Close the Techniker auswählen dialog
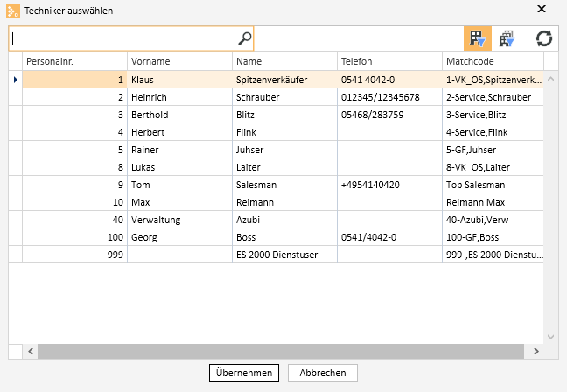567x392 pixels. (542, 9)
